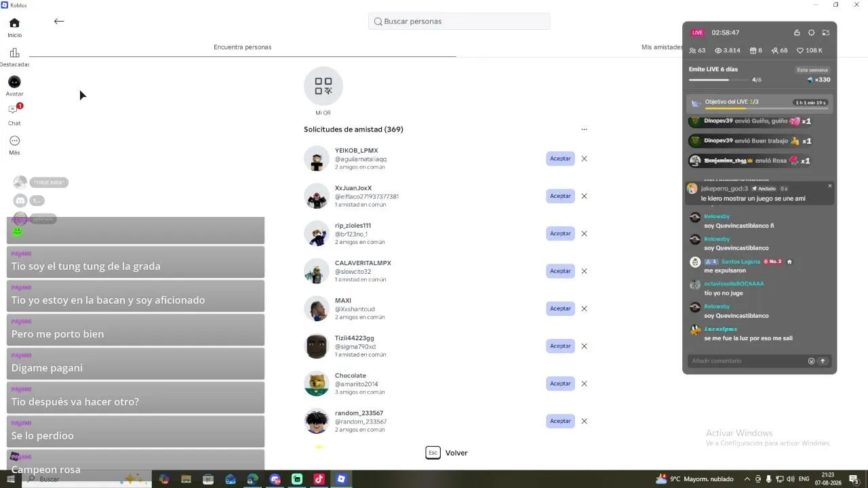Open Microsoft Store from the taskbar
868x488 pixels.
(x=208, y=479)
